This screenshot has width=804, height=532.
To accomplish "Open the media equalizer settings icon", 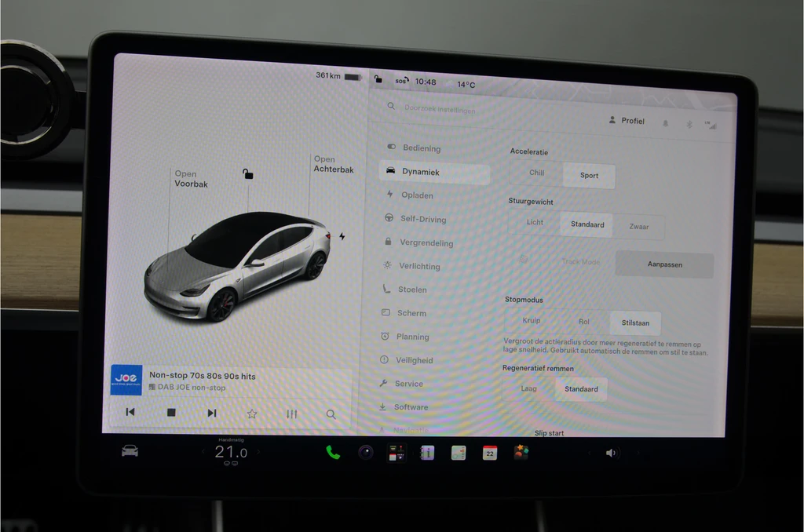I will tap(292, 414).
